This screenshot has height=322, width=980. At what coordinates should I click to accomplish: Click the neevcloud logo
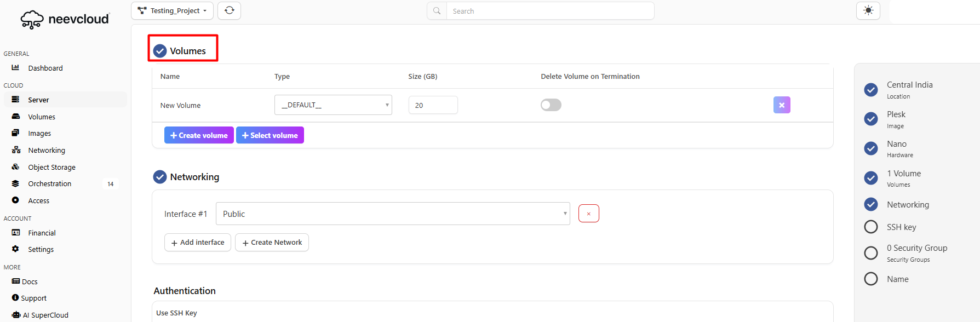click(x=65, y=19)
